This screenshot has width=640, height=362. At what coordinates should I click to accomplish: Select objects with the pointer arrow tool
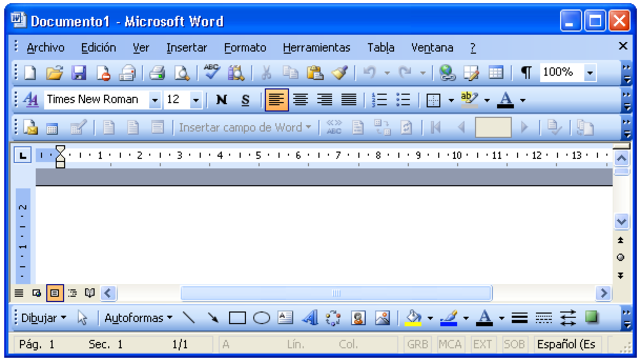coord(82,318)
